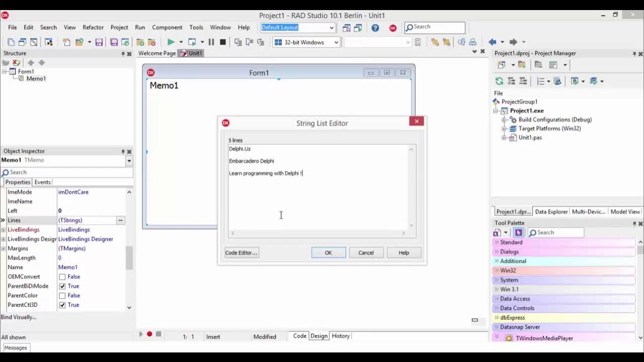Open the Refactor menu
644x362 pixels.
(x=93, y=28)
